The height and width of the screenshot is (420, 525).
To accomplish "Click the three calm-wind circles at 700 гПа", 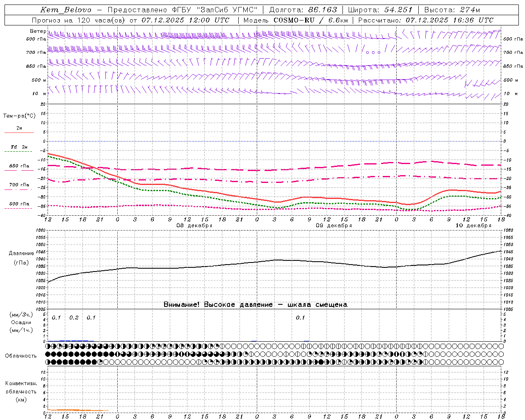I will tap(373, 52).
